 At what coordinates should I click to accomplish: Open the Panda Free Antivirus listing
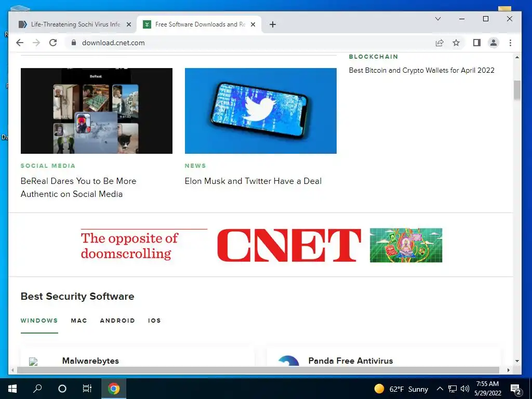click(351, 361)
